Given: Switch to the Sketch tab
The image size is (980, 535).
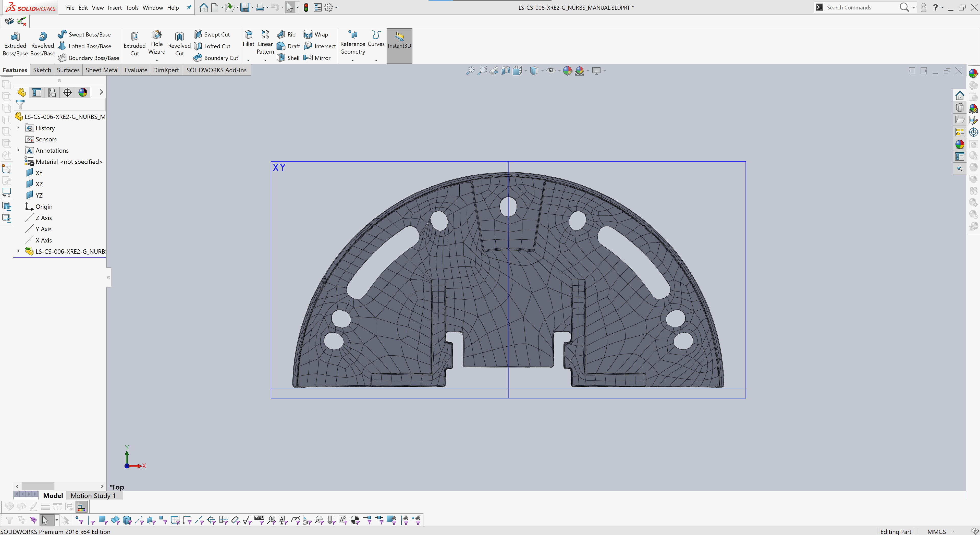Looking at the screenshot, I should pyautogui.click(x=42, y=70).
